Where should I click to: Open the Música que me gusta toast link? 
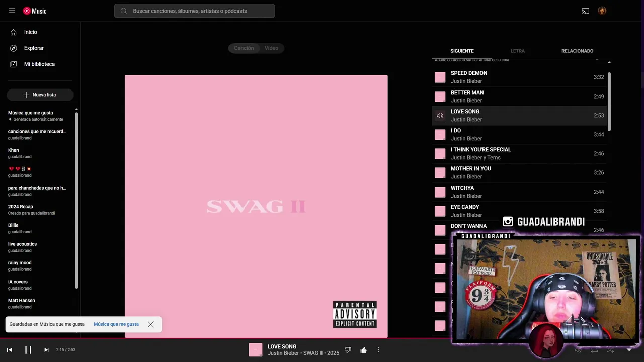click(116, 324)
